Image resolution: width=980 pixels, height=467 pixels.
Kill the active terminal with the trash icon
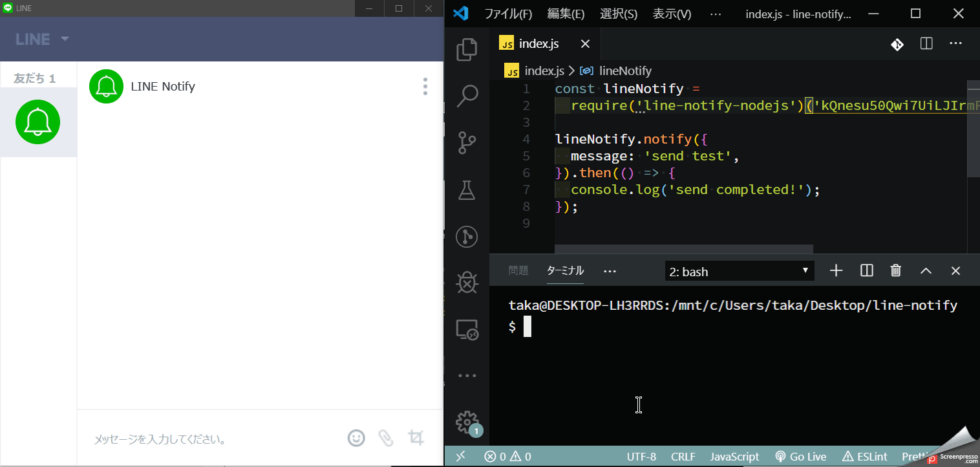(895, 270)
